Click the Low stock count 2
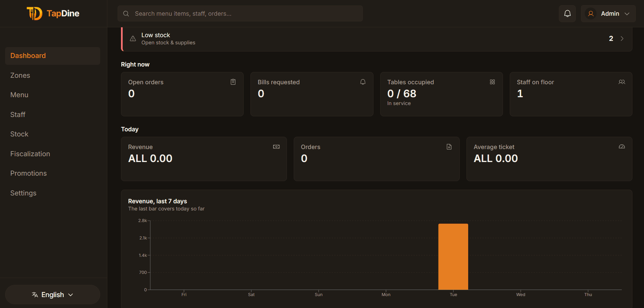644x308 pixels. point(611,39)
